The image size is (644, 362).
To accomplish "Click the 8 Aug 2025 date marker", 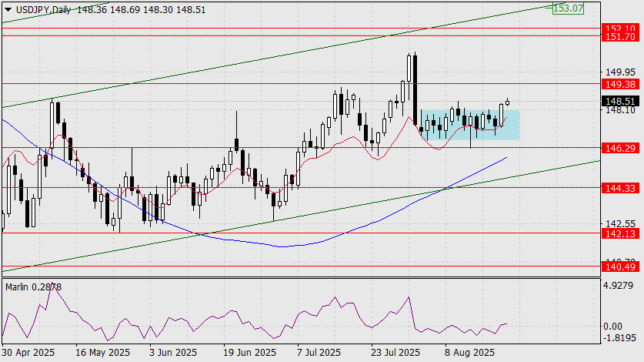I will [x=469, y=353].
